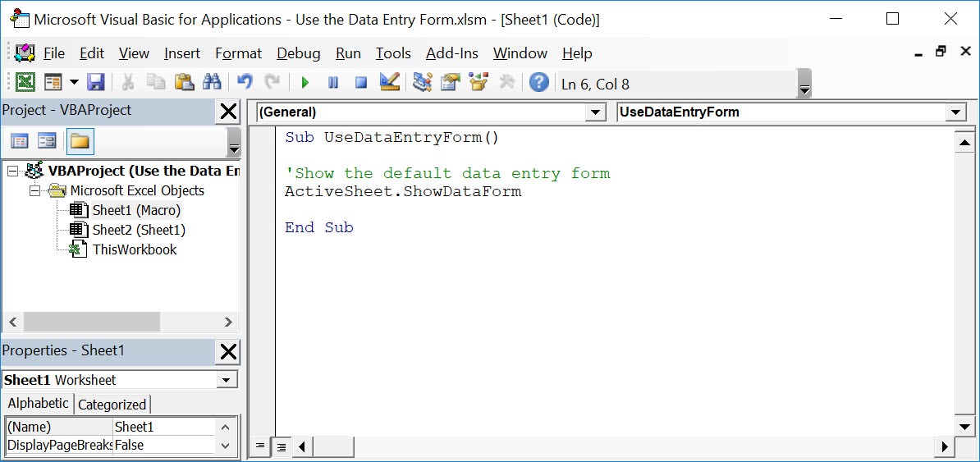Viewport: 980px width, 462px height.
Task: Open the Add-Ins menu
Action: point(452,54)
